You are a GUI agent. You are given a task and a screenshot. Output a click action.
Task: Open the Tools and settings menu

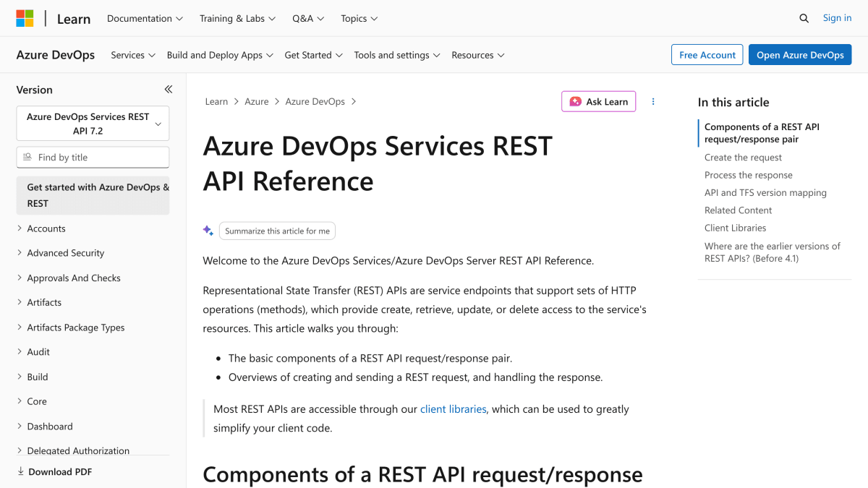point(397,55)
